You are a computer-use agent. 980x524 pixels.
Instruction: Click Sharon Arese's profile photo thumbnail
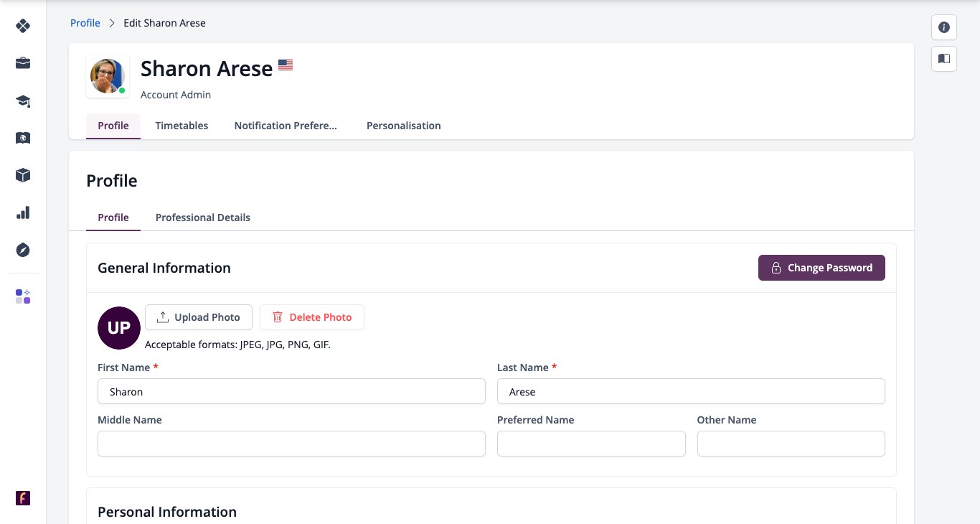(108, 76)
